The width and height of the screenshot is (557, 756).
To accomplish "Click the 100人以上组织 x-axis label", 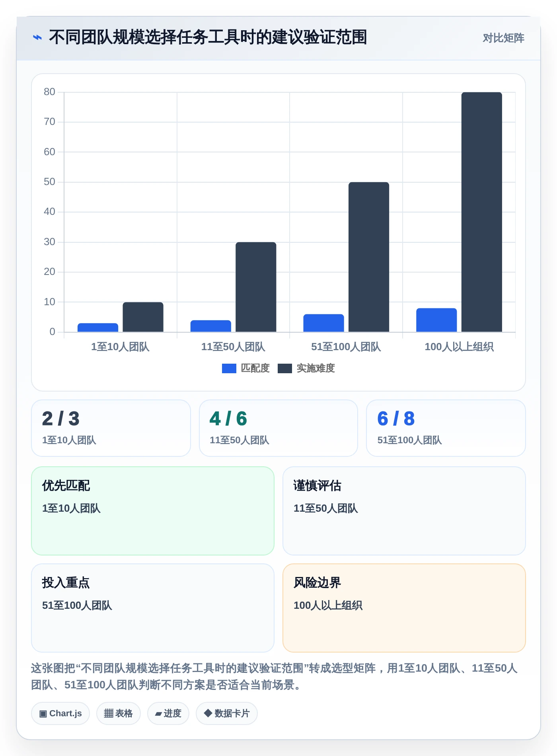I will coord(459,347).
